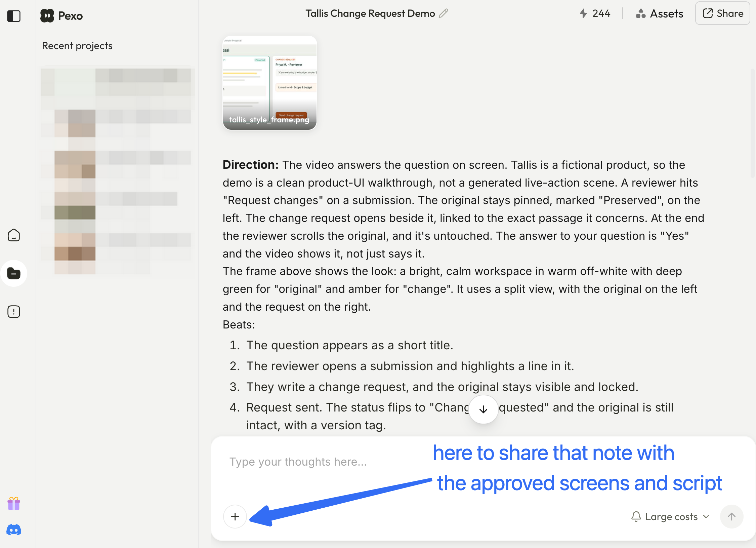
Task: Add attachment with plus button
Action: (235, 516)
